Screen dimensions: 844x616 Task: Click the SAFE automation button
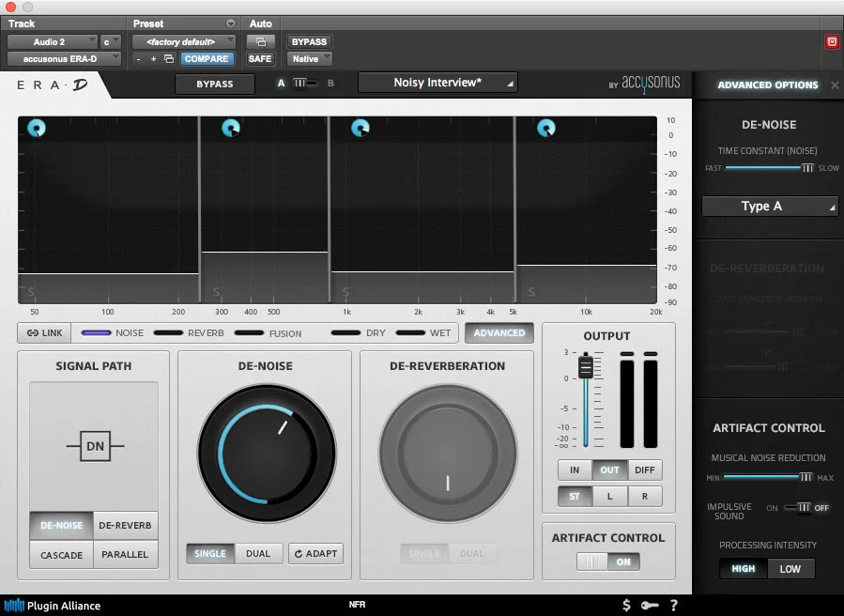pyautogui.click(x=260, y=59)
